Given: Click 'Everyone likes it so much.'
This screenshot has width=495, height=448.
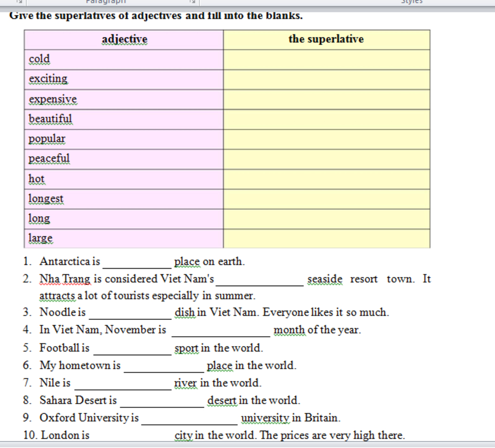Looking at the screenshot, I should coord(326,312).
